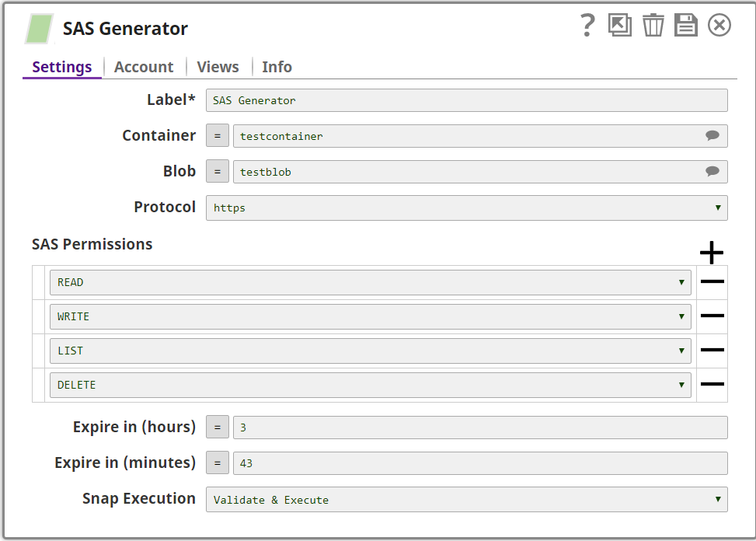
Task: Switch to the Views tab
Action: click(218, 67)
